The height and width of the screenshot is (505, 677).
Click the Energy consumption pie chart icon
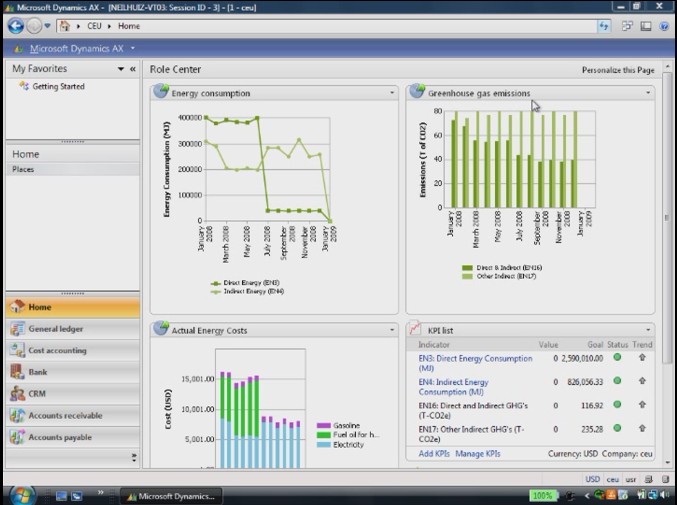click(161, 91)
